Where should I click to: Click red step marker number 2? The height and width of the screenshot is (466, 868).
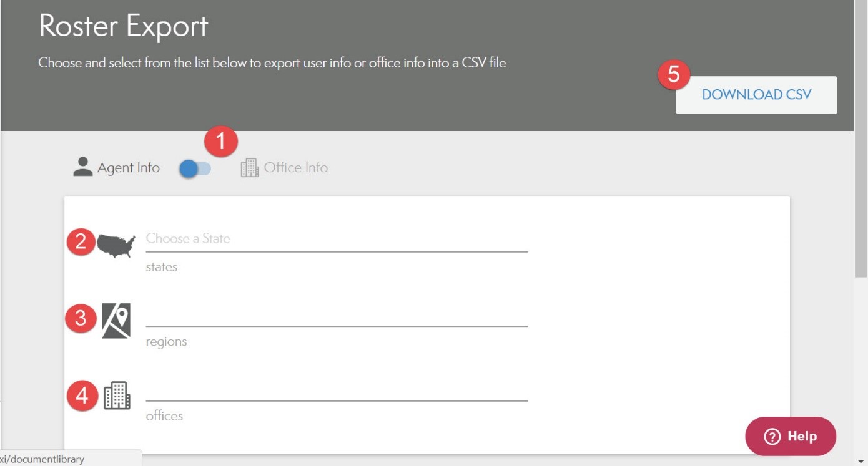[x=81, y=242]
